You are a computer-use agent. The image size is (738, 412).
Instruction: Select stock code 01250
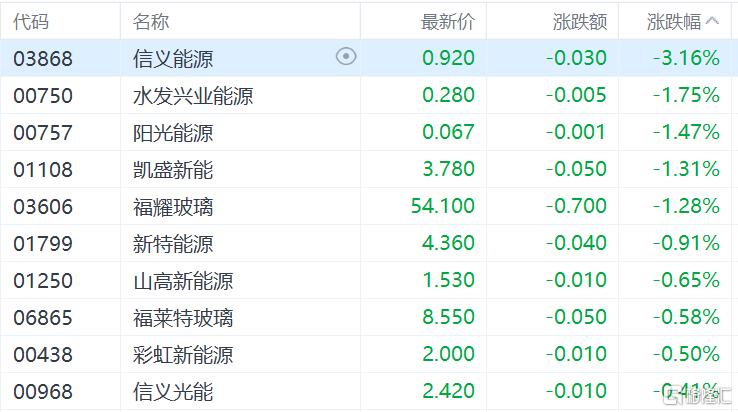[x=43, y=281]
